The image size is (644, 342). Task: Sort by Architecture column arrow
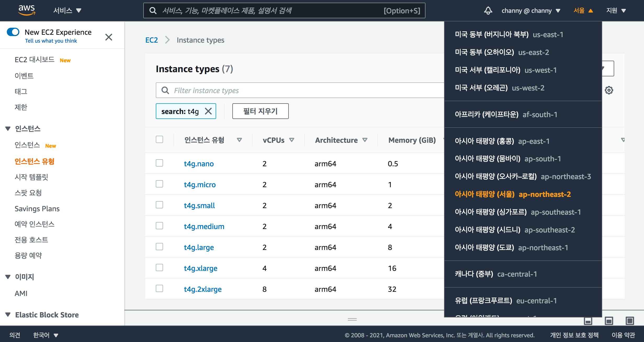click(x=365, y=140)
